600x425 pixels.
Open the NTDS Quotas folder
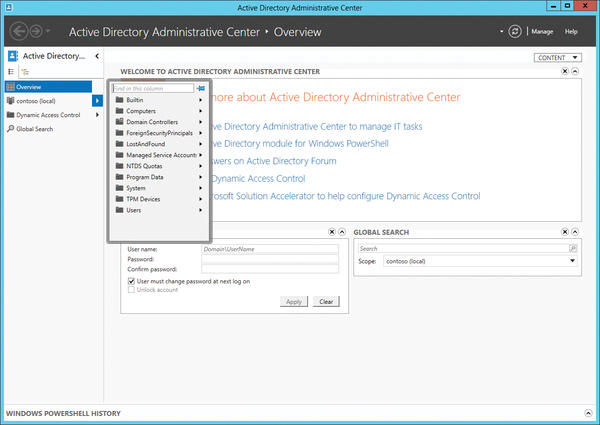coord(144,166)
